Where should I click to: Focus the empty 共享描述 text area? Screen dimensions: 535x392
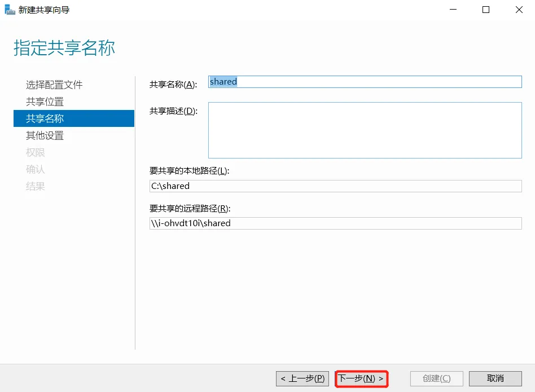coord(365,130)
